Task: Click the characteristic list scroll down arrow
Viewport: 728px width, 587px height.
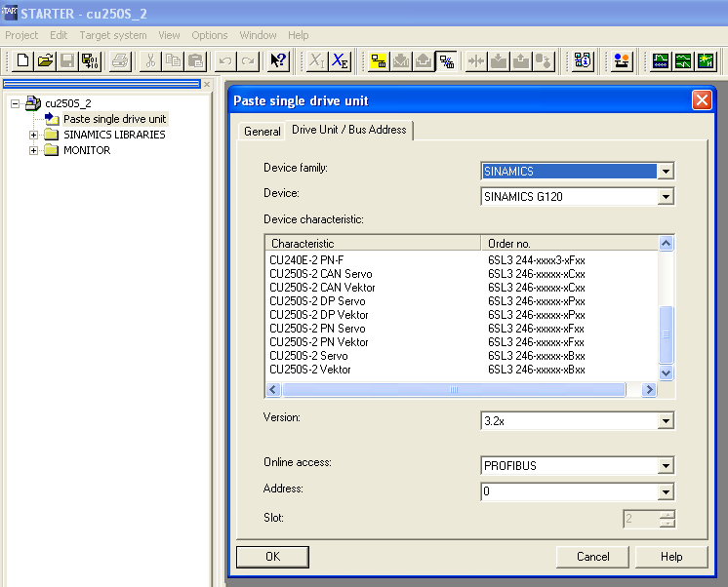Action: tap(666, 372)
